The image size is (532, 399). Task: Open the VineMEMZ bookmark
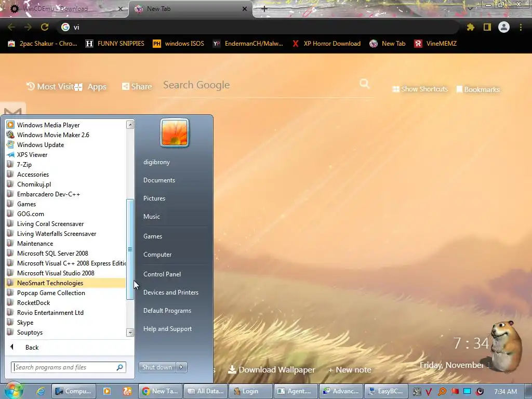pos(436,44)
